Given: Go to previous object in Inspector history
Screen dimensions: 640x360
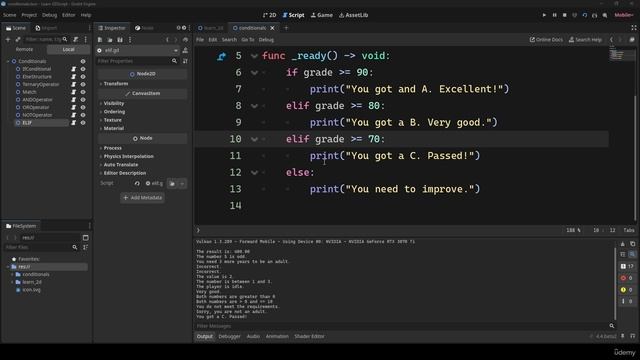Looking at the screenshot, I should pyautogui.click(x=167, y=40).
